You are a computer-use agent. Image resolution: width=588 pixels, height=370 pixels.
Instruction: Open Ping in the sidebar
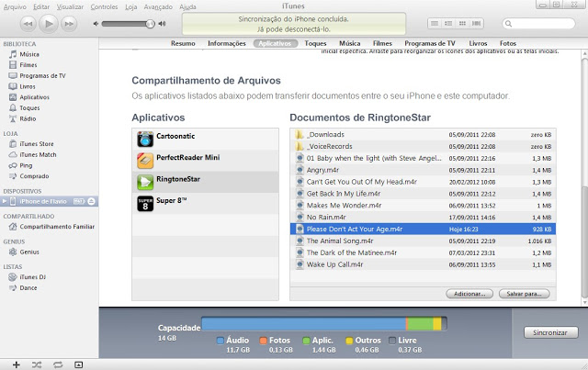[26, 165]
